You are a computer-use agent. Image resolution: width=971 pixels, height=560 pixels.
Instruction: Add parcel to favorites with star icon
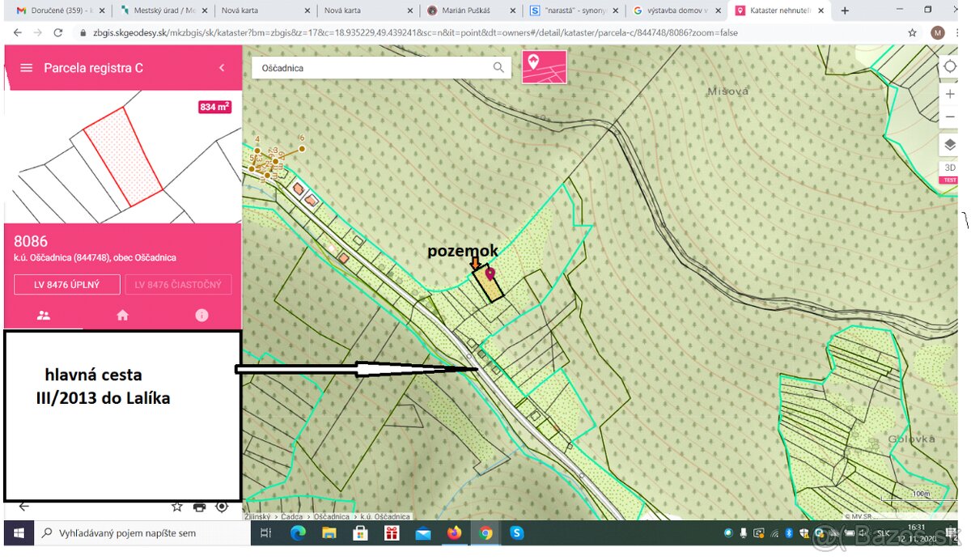(176, 507)
